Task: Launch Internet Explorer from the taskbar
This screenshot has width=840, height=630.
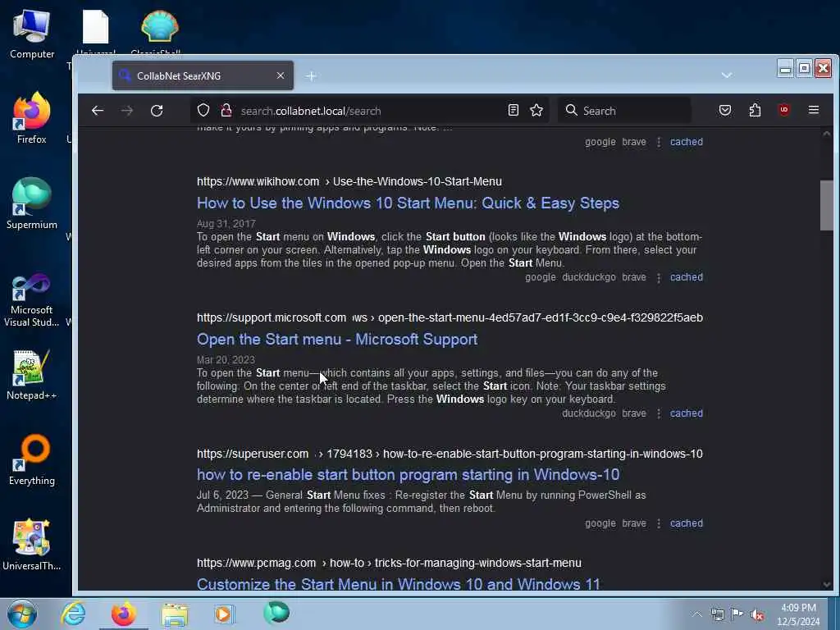Action: 73,614
